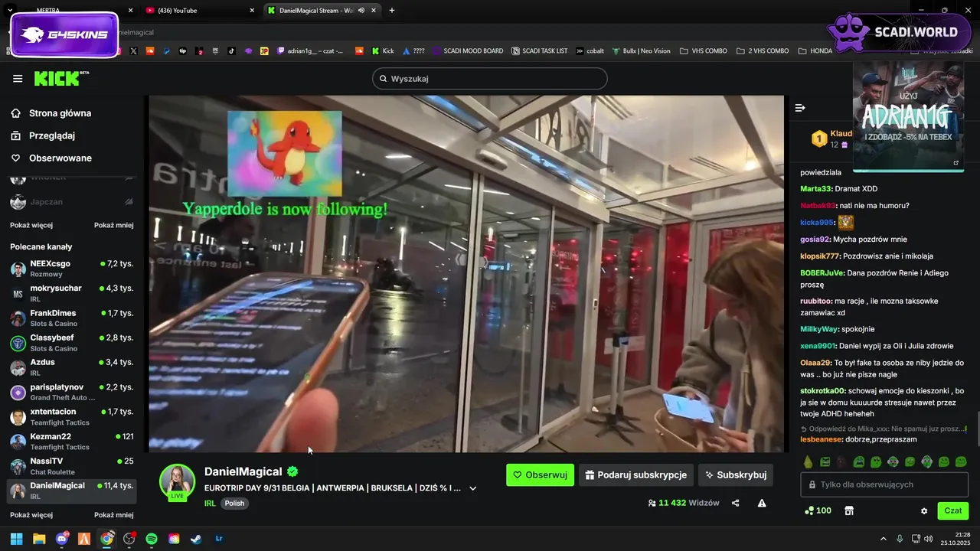The width and height of the screenshot is (980, 551).
Task: Open Marta33's profile from chat
Action: point(815,189)
